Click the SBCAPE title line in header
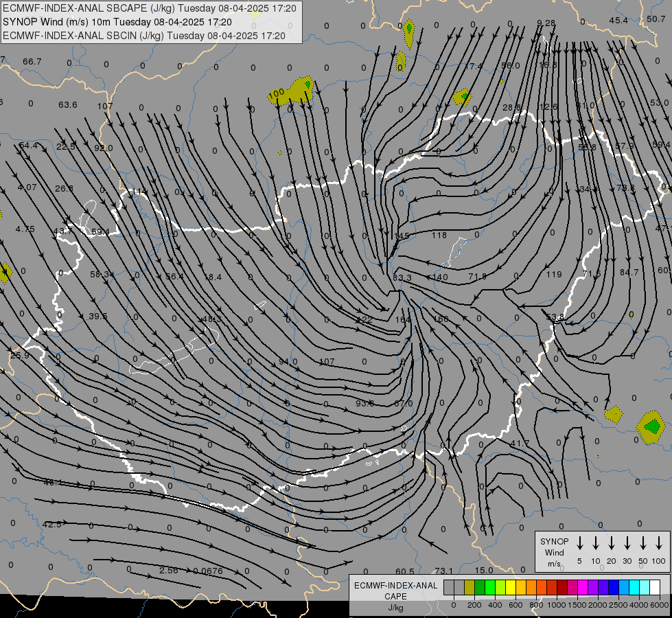 tap(149, 8)
